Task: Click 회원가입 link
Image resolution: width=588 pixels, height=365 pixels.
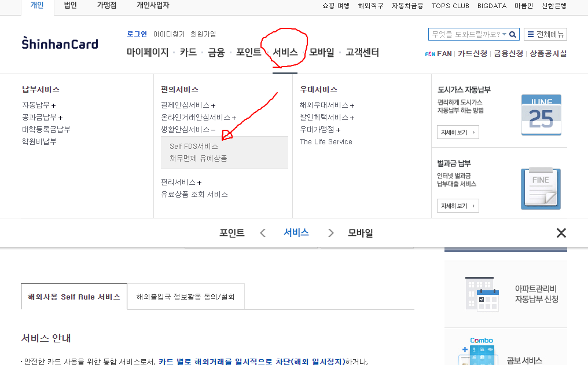Action: coord(203,34)
